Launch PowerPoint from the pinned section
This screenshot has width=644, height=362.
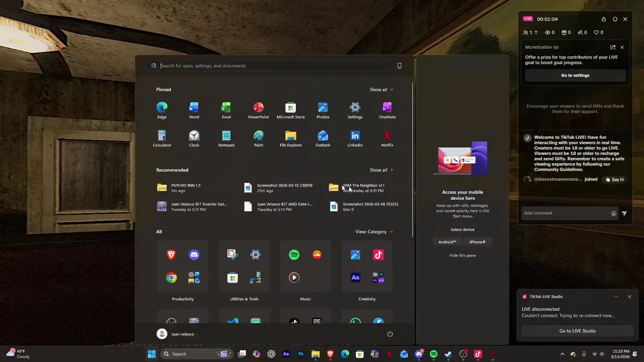258,110
